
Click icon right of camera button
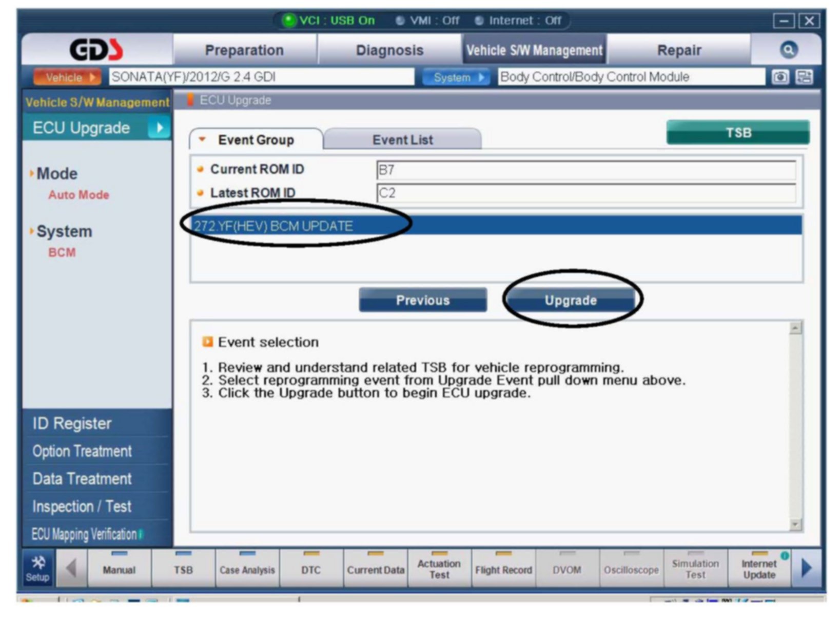coord(804,77)
